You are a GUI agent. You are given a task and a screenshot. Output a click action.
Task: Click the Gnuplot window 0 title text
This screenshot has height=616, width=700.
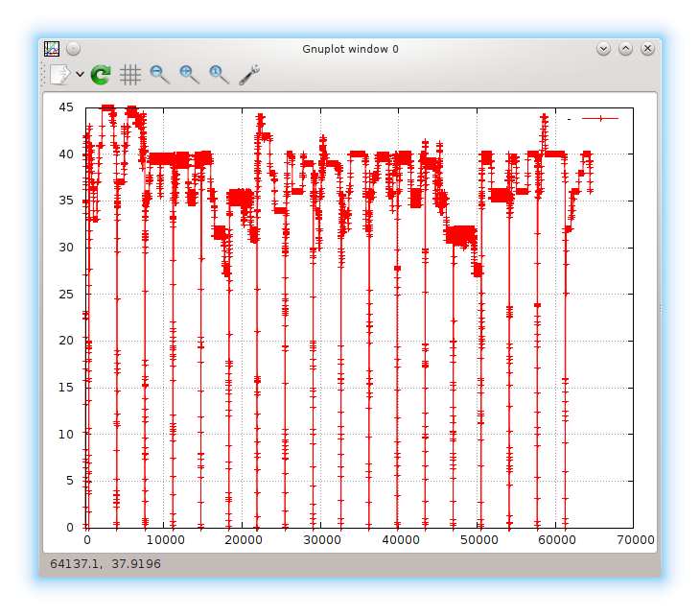tap(350, 49)
